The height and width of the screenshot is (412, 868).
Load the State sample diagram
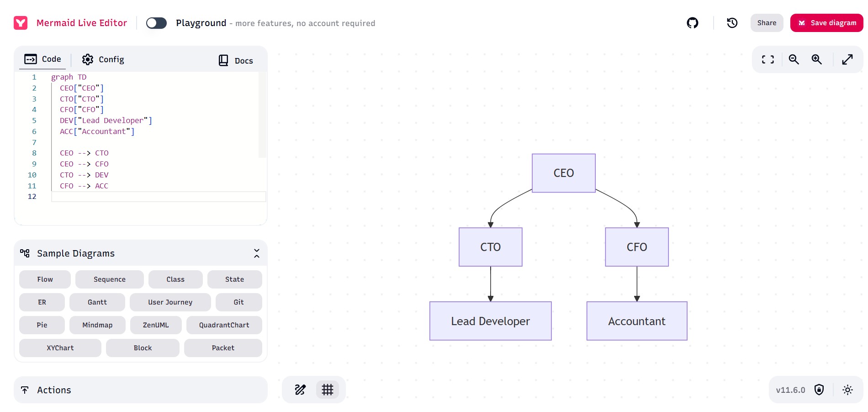click(x=235, y=279)
